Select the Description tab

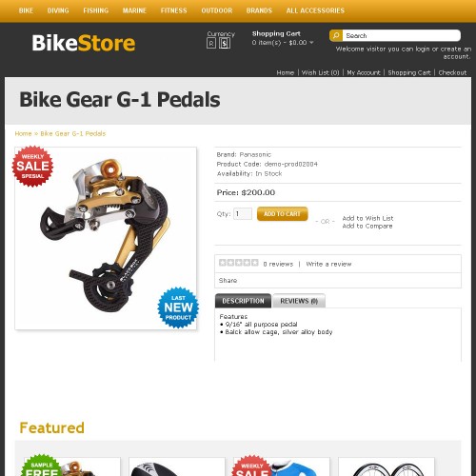[243, 301]
